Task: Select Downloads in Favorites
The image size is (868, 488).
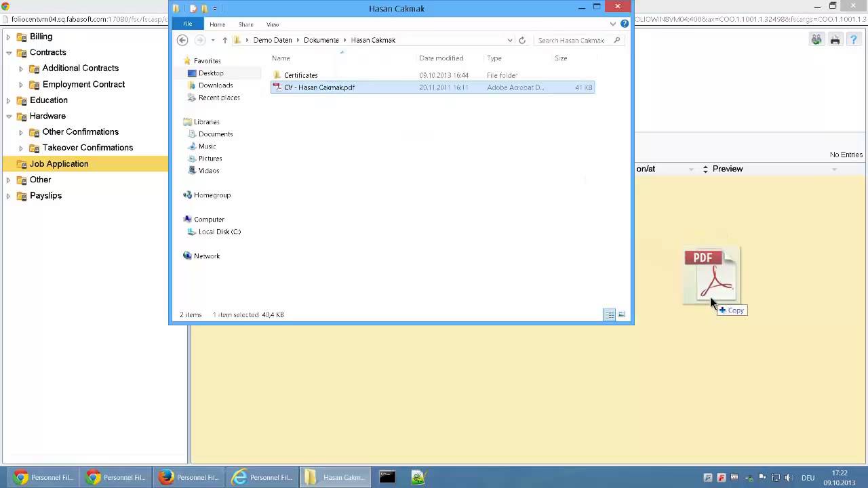Action: click(216, 85)
